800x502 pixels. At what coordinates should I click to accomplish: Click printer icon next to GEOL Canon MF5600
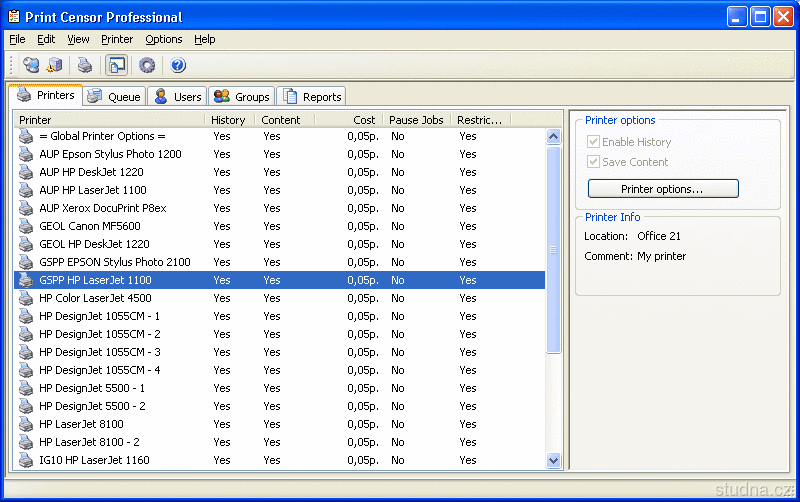(x=26, y=226)
